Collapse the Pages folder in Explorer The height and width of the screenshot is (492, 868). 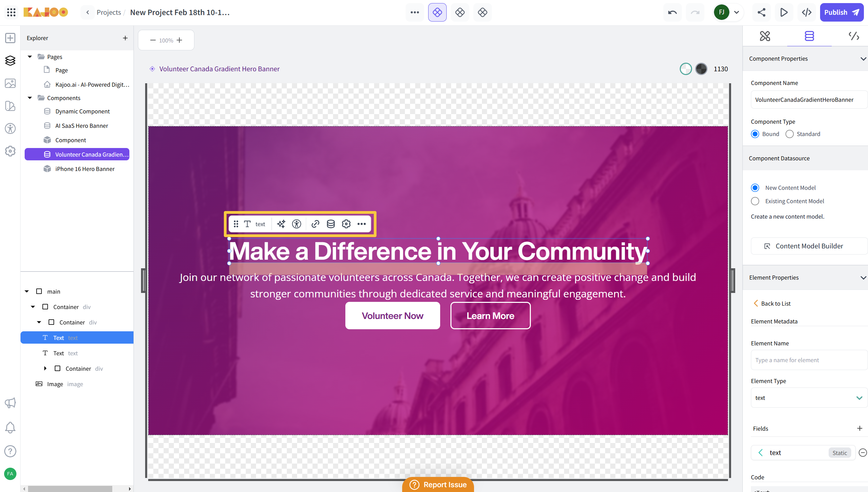click(30, 57)
